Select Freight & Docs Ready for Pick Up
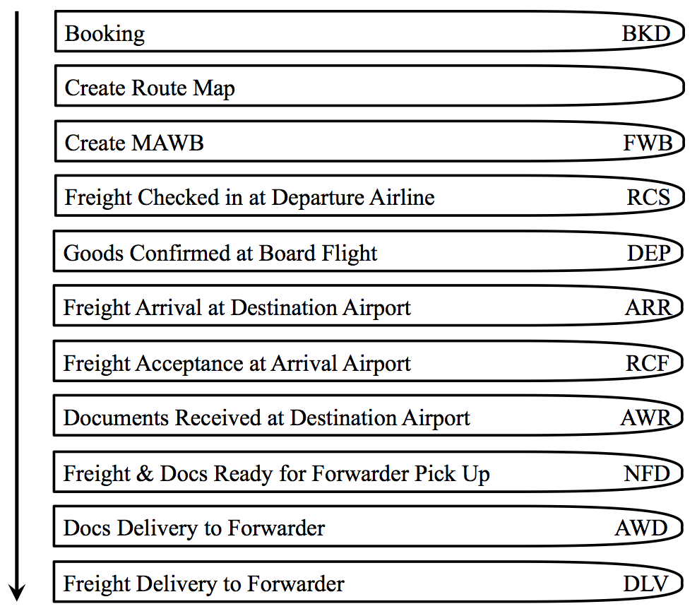This screenshot has width=697, height=616. pos(277,473)
